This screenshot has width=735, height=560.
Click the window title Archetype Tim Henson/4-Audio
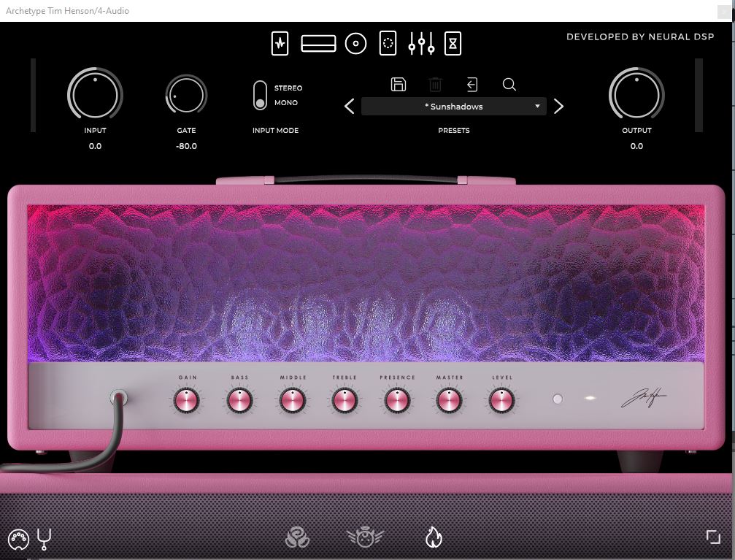[x=67, y=11]
